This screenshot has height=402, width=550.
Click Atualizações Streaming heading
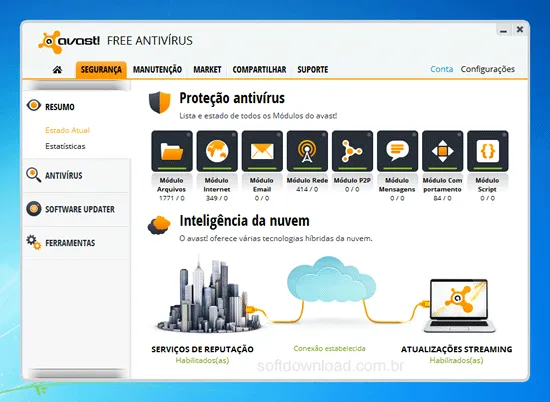[x=456, y=349]
